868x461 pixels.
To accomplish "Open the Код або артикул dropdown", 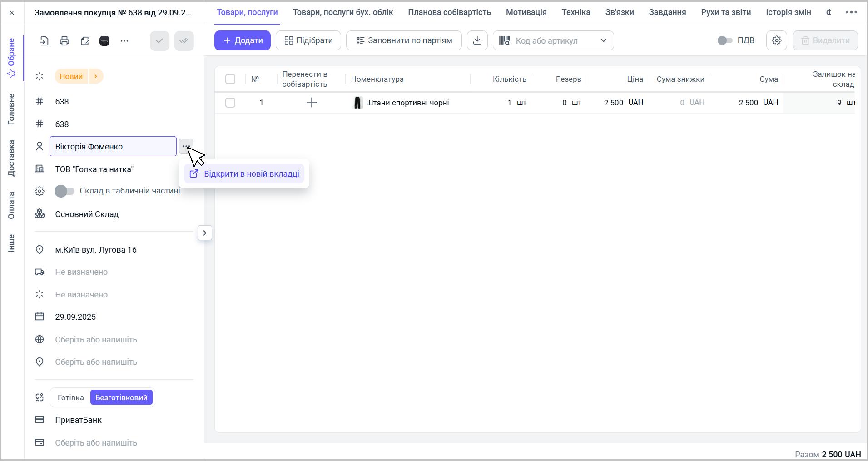I will tap(603, 40).
